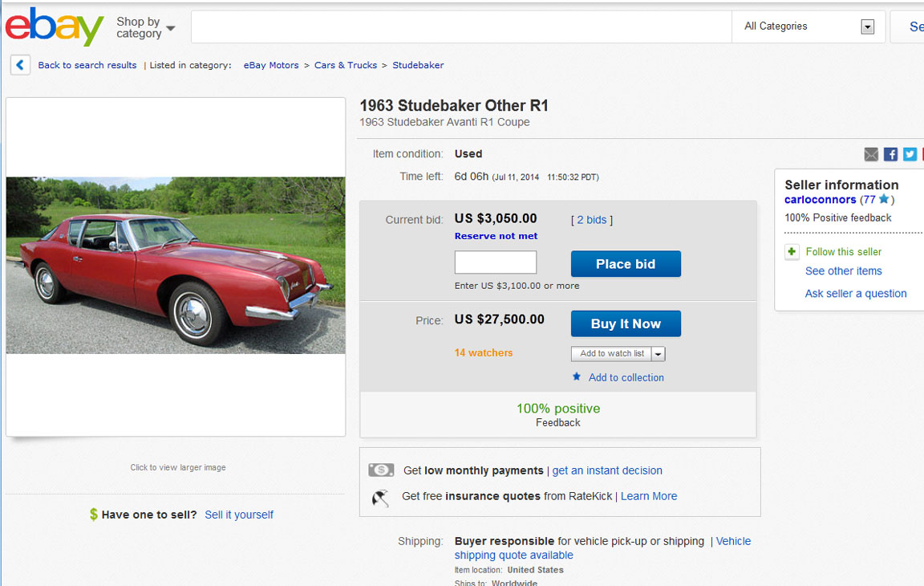Click the eBay logo
Image resolution: width=924 pixels, height=586 pixels.
55,26
